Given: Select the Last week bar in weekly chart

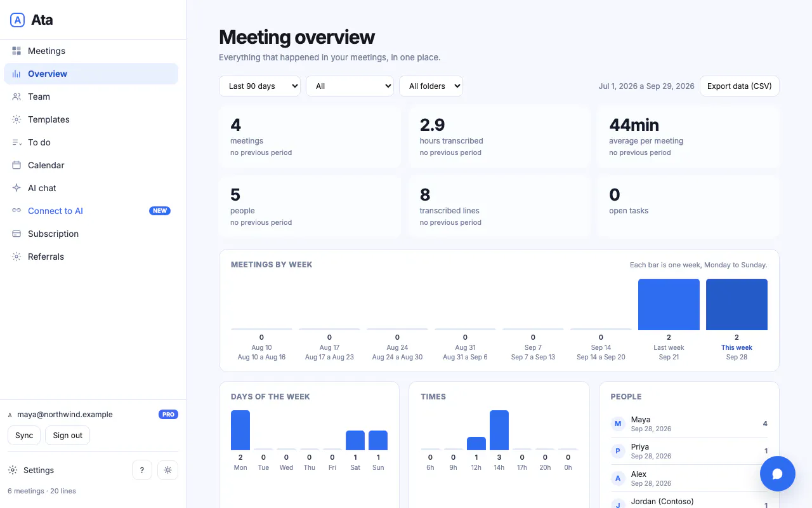Looking at the screenshot, I should coord(669,304).
